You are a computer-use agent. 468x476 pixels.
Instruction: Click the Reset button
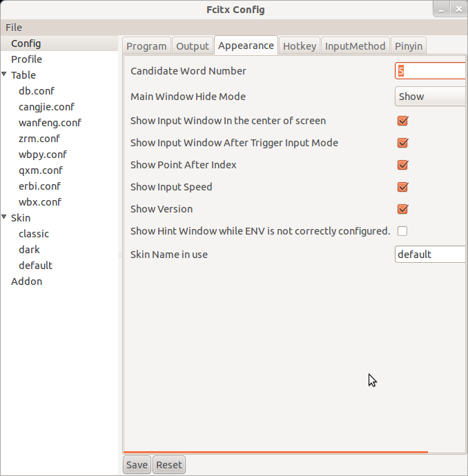[x=169, y=465]
